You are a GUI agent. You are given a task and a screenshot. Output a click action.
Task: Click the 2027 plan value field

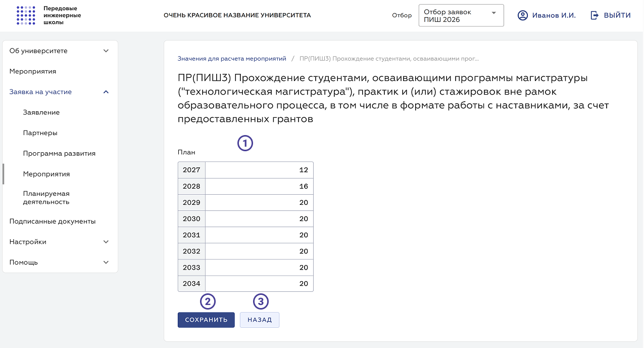[x=259, y=170]
